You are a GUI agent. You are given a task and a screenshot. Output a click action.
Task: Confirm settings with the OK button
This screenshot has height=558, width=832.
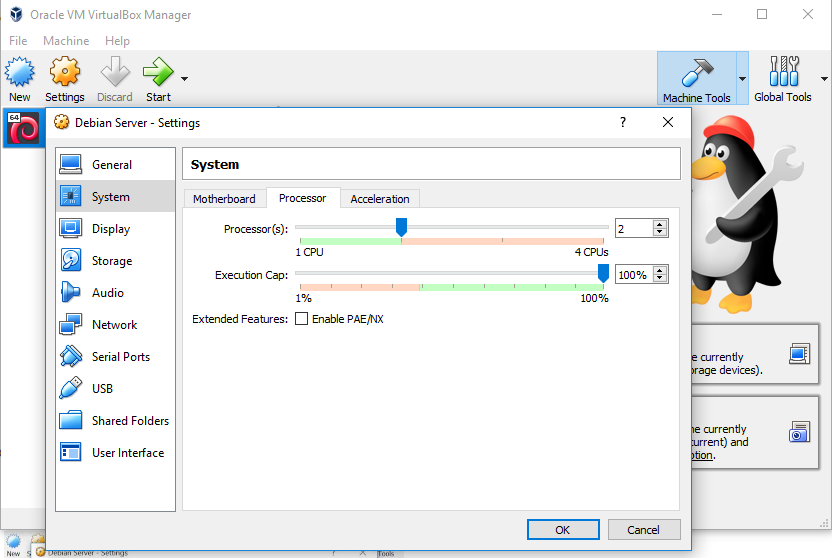563,529
